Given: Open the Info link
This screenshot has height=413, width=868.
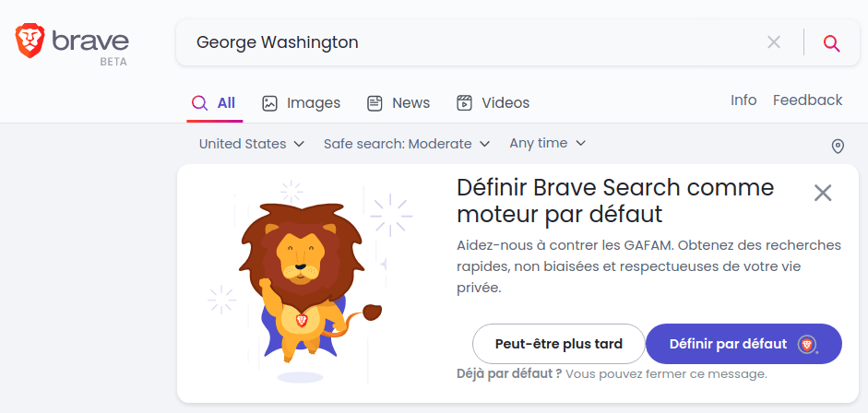Looking at the screenshot, I should [743, 100].
